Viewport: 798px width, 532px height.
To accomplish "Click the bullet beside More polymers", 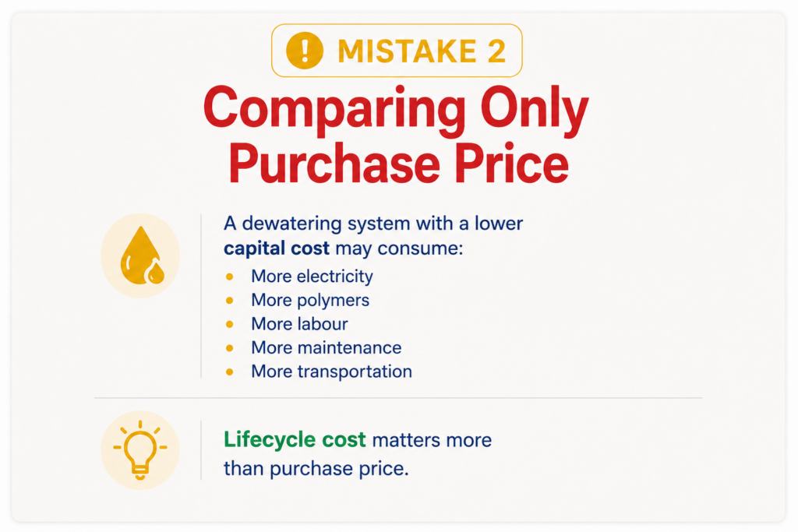I will pos(230,301).
